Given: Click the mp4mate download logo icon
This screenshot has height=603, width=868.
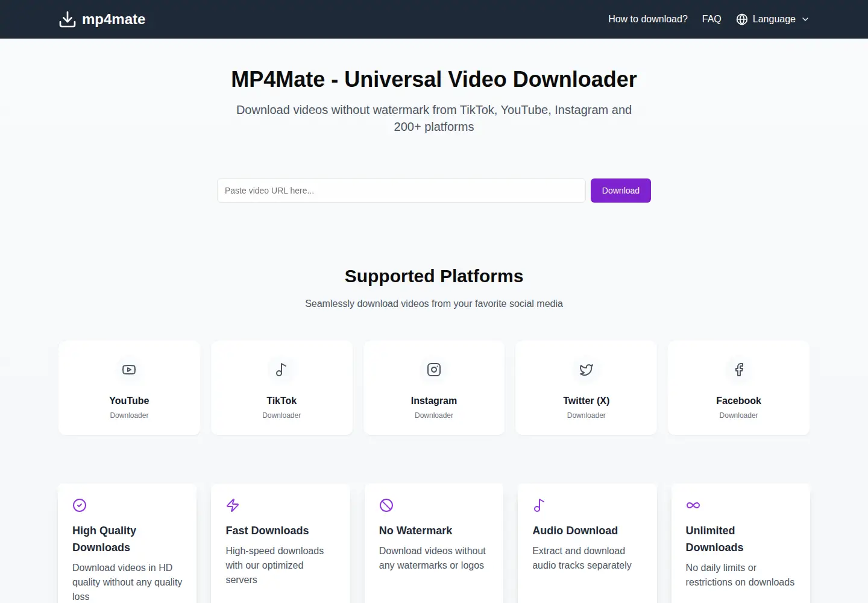Looking at the screenshot, I should pos(68,19).
